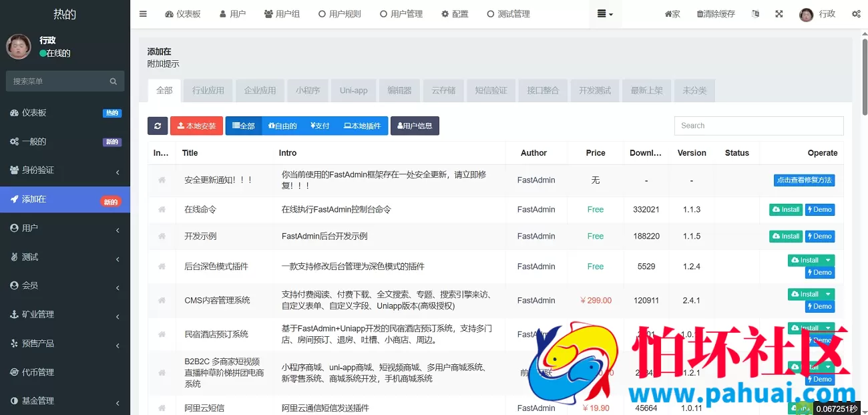The width and height of the screenshot is (868, 415).
Task: Click the red 本地安装 button
Action: (x=196, y=126)
